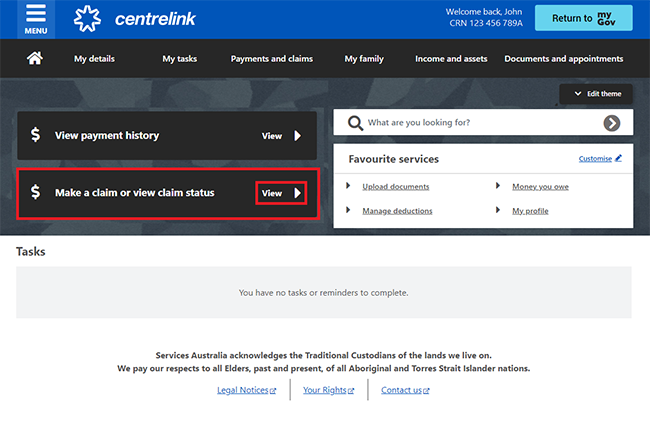Open the Legal Notices link
The width and height of the screenshot is (650, 421).
tap(246, 390)
